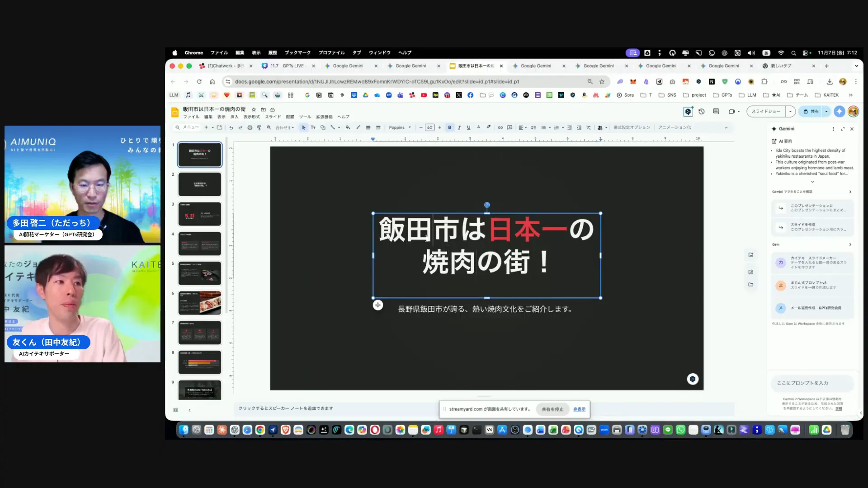Open the 拡張機能 menu
The image size is (868, 488).
point(324,117)
